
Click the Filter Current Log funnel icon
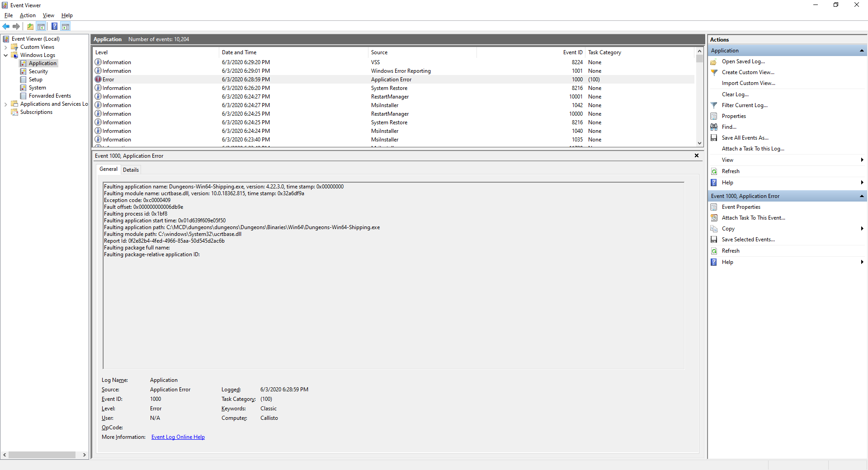(714, 105)
